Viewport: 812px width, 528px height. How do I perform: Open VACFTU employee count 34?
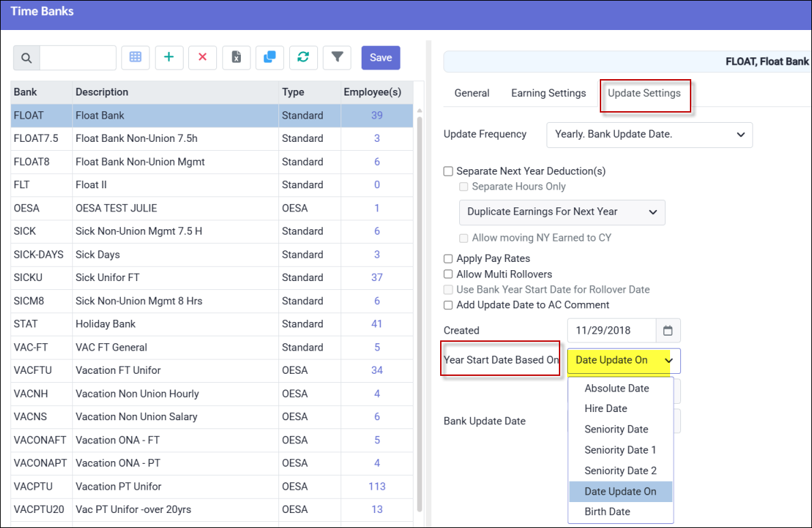point(377,370)
